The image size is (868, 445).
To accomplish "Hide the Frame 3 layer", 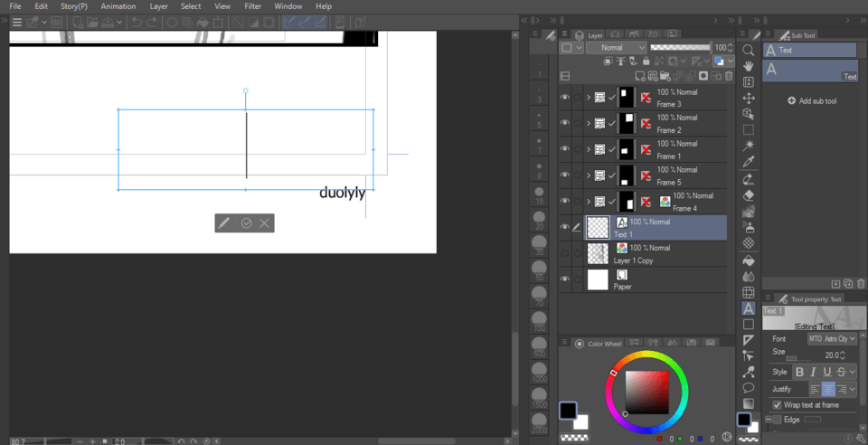I will pyautogui.click(x=565, y=98).
